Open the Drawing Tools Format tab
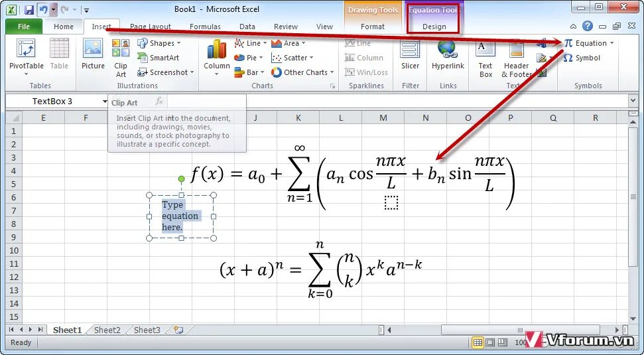 pyautogui.click(x=373, y=27)
